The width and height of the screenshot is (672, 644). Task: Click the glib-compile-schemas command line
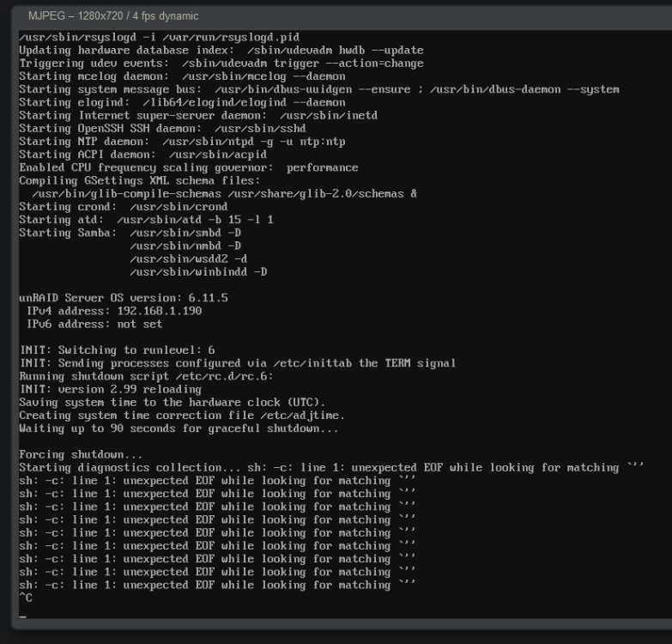click(x=225, y=194)
